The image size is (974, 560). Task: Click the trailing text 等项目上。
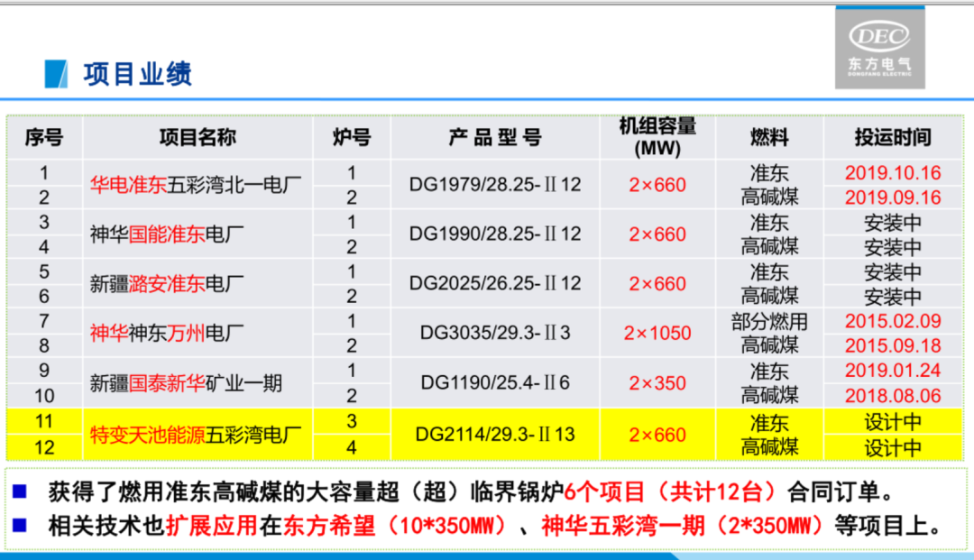point(890,526)
